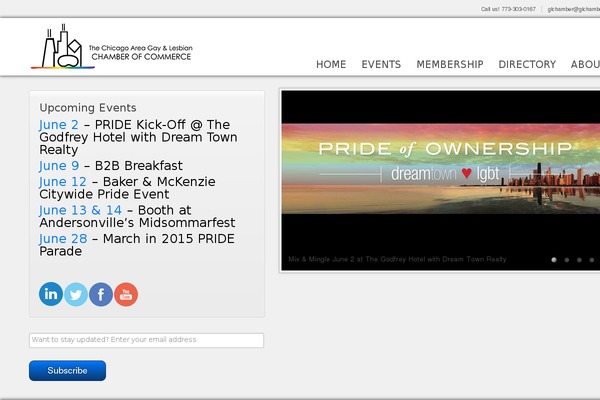Open the June 2 PRIDE Kick-Off event link
This screenshot has width=600, height=400.
click(x=59, y=125)
